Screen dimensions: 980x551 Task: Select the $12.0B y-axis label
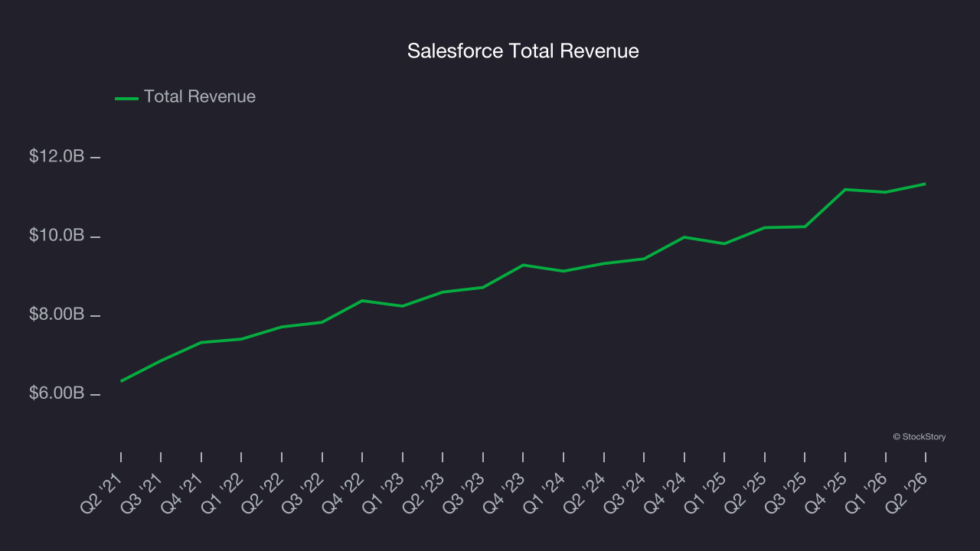[57, 156]
